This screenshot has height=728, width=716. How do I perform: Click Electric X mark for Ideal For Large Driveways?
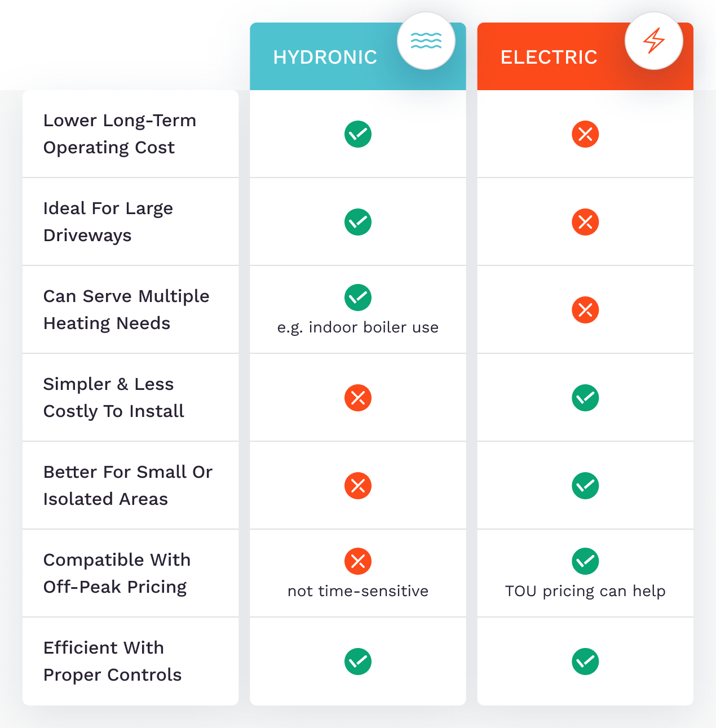click(585, 222)
